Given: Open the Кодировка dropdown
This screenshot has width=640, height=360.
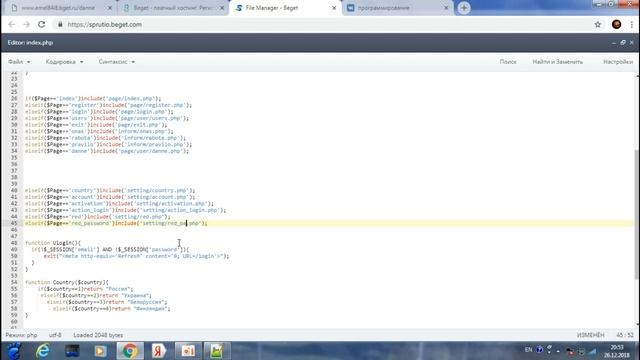Looking at the screenshot, I should point(64,62).
